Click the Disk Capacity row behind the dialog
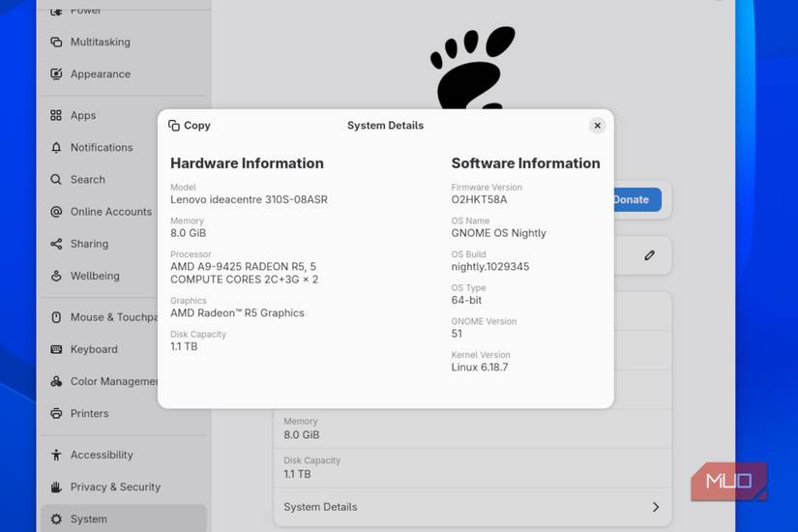This screenshot has width=798, height=532. point(472,468)
